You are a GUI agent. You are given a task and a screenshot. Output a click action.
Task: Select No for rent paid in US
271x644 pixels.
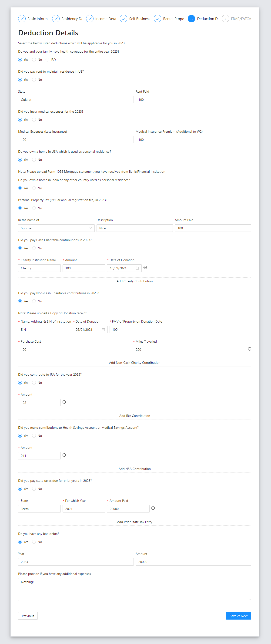(34, 80)
